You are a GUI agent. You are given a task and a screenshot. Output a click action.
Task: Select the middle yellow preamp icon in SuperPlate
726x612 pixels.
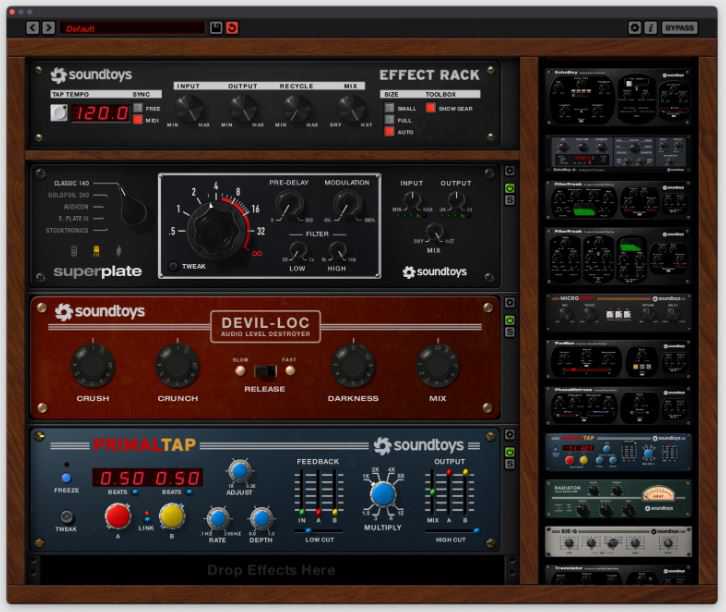96,251
